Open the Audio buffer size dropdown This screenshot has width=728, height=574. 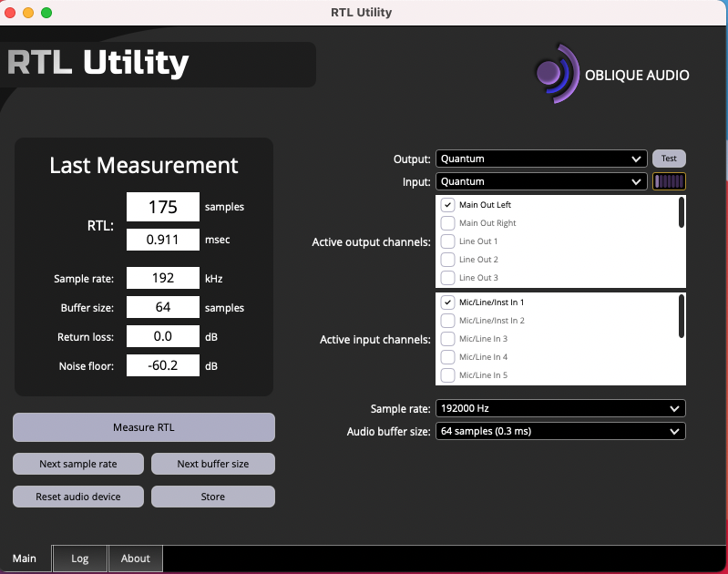point(560,432)
